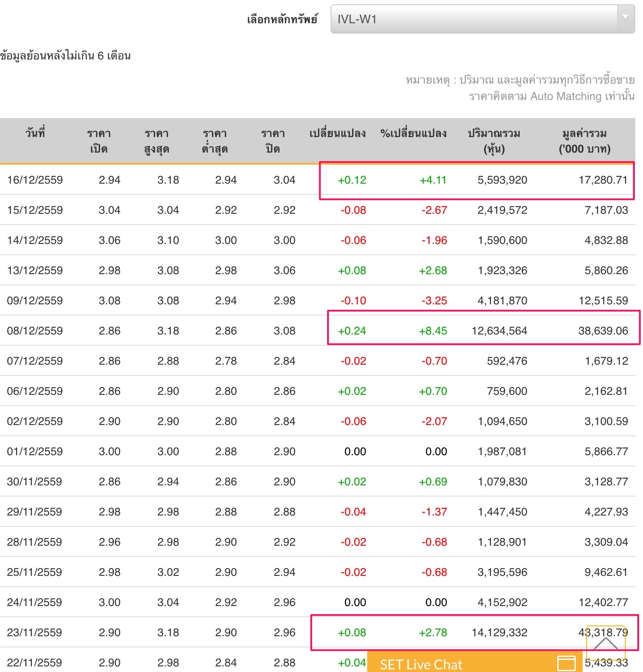Click the +2.78 percent change value
This screenshot has height=672, width=643.
(433, 632)
